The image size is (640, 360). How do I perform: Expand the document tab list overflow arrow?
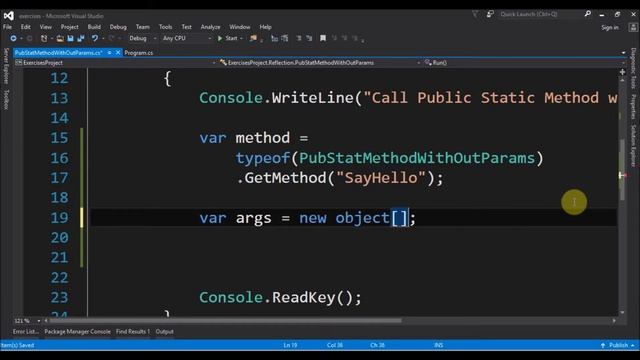click(623, 53)
